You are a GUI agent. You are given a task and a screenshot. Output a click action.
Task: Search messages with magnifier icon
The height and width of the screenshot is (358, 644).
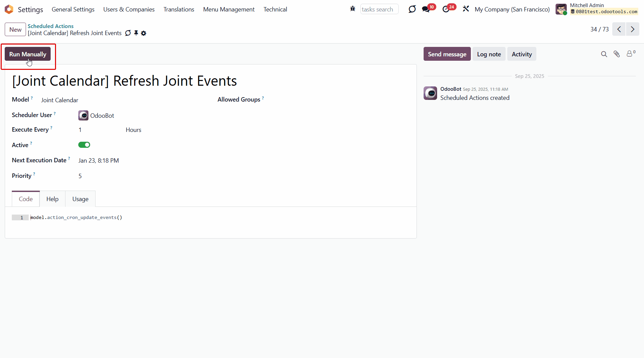(x=604, y=54)
